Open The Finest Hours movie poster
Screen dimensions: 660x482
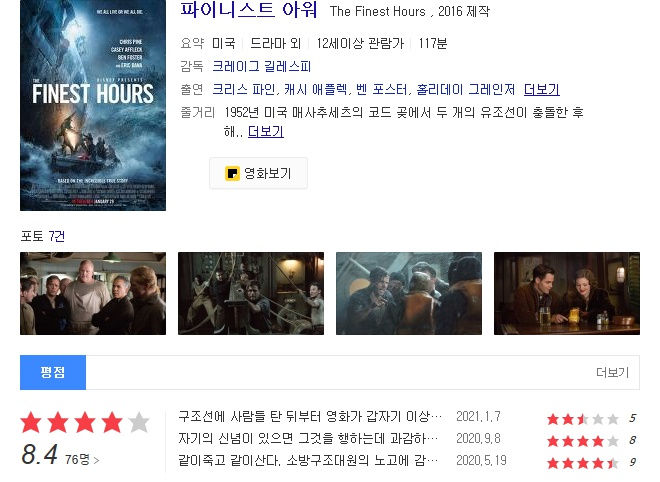point(93,105)
